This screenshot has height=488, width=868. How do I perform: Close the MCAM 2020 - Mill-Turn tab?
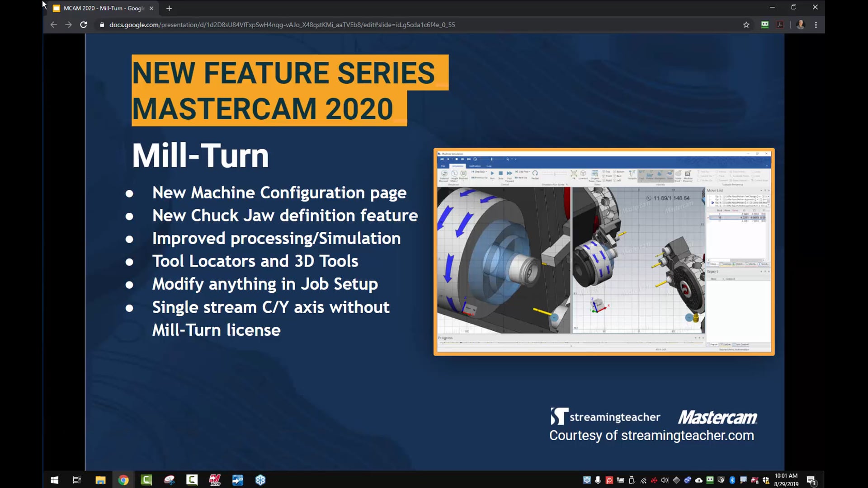click(151, 8)
